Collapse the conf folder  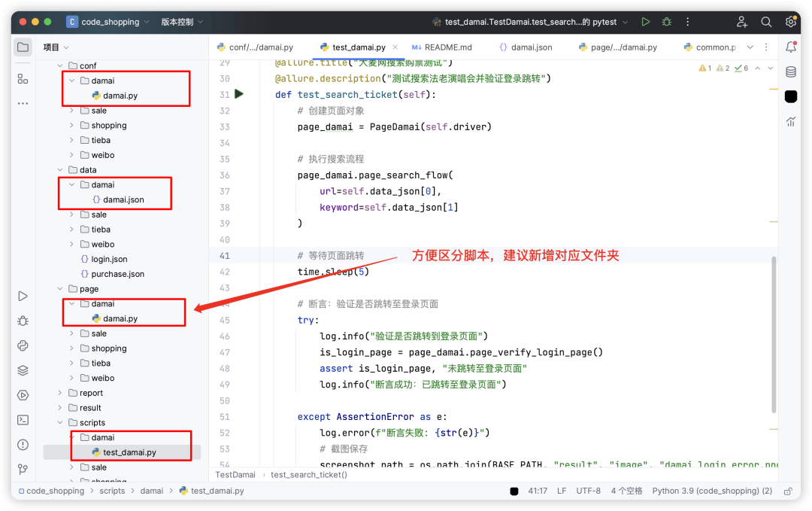pyautogui.click(x=60, y=65)
